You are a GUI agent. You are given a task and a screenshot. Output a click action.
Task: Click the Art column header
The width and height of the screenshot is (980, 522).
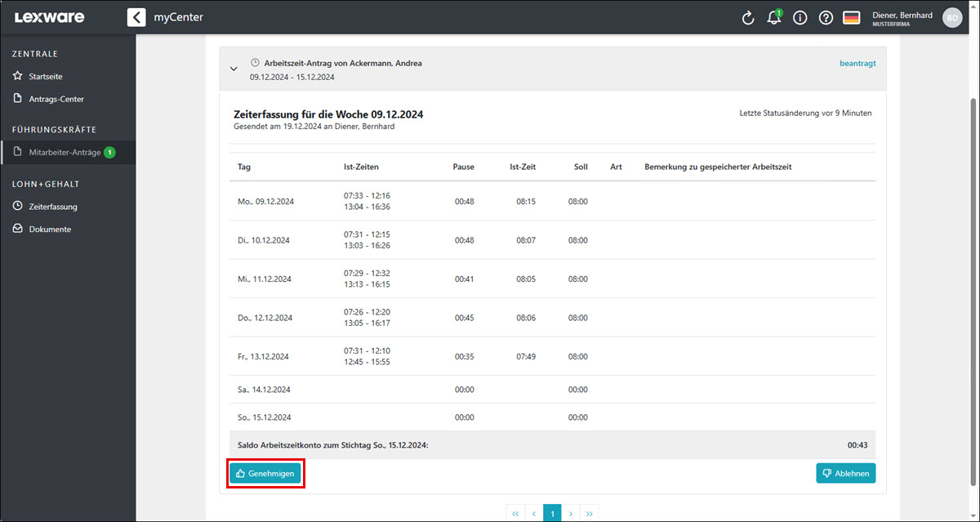point(617,167)
